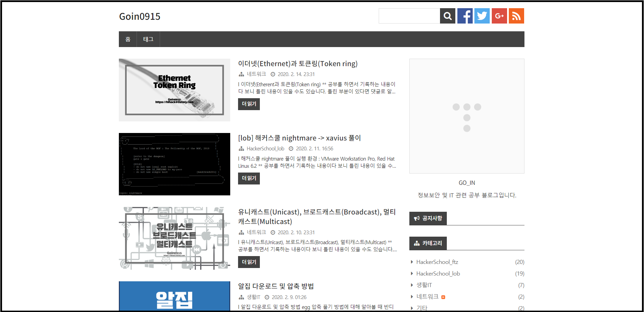Go to the Goin0915 blog title
Screen dimensions: 644x312
click(x=140, y=16)
